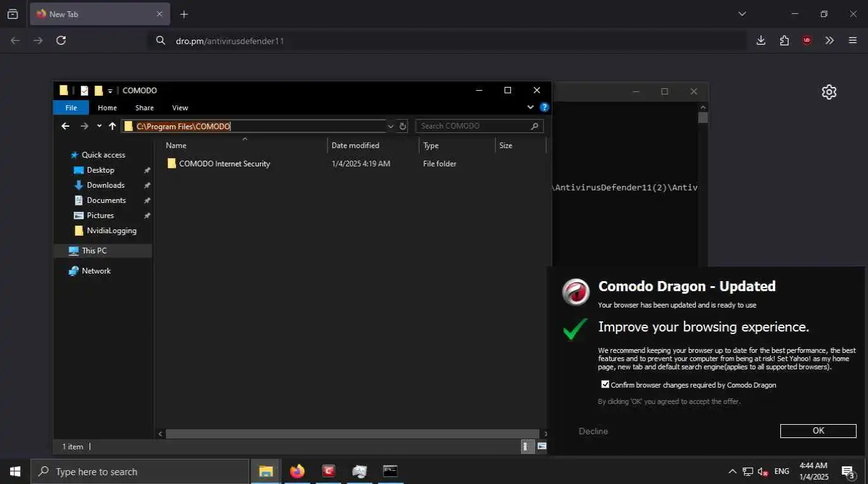Open Explorer help icon
868x484 pixels.
(x=544, y=107)
